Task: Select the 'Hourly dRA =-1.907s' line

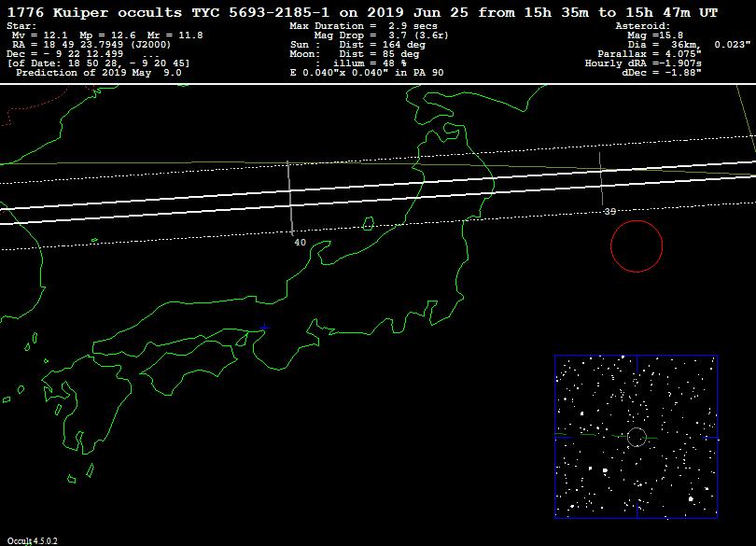Action: pyautogui.click(x=643, y=63)
